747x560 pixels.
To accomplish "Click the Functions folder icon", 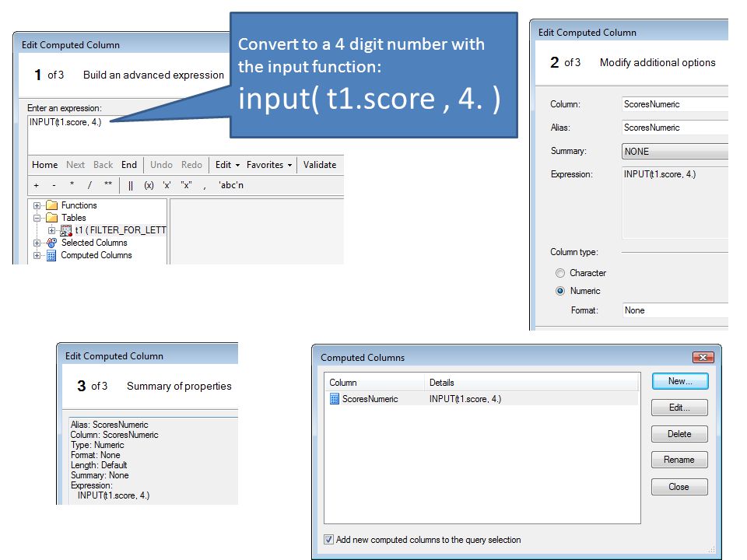I will coord(51,205).
